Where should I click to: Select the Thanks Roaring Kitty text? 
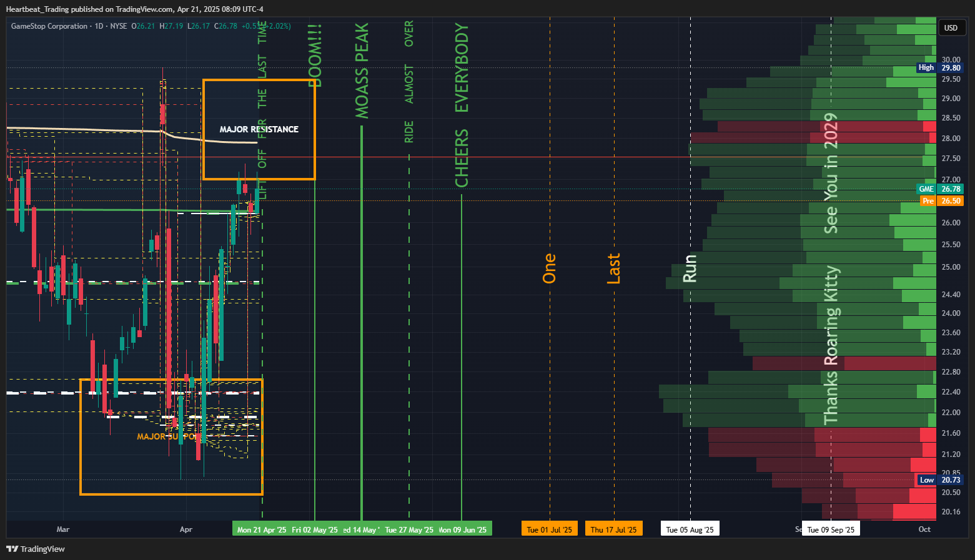(831, 345)
